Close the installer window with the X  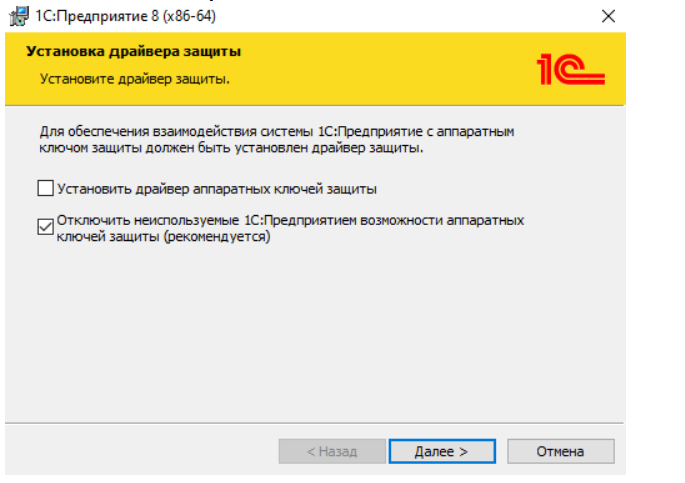pos(609,16)
